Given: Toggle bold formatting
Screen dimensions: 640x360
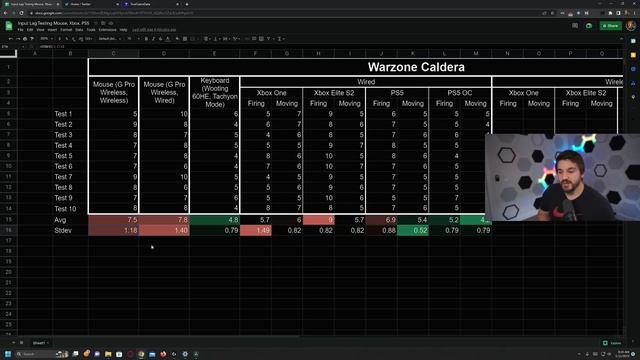Looking at the screenshot, I should (146, 39).
